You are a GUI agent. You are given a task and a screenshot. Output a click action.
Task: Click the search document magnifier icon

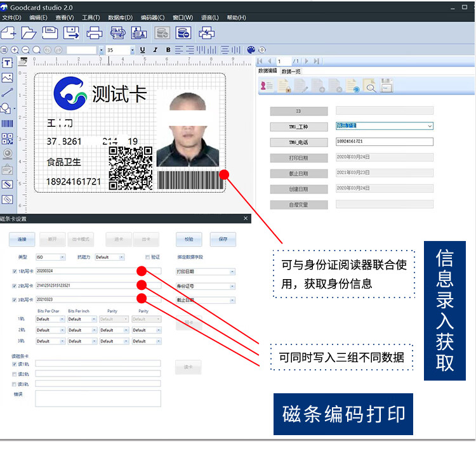click(369, 86)
